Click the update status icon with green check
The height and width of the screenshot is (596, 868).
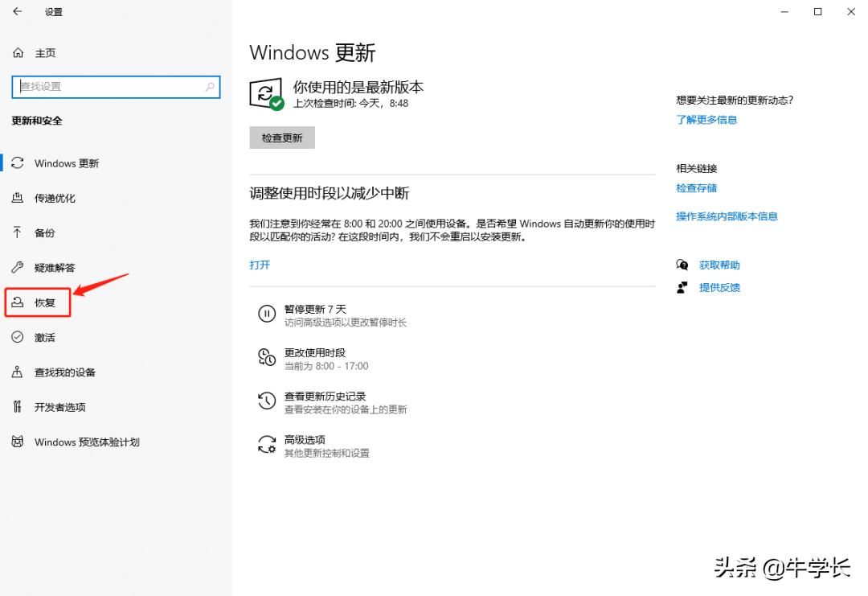coord(267,94)
